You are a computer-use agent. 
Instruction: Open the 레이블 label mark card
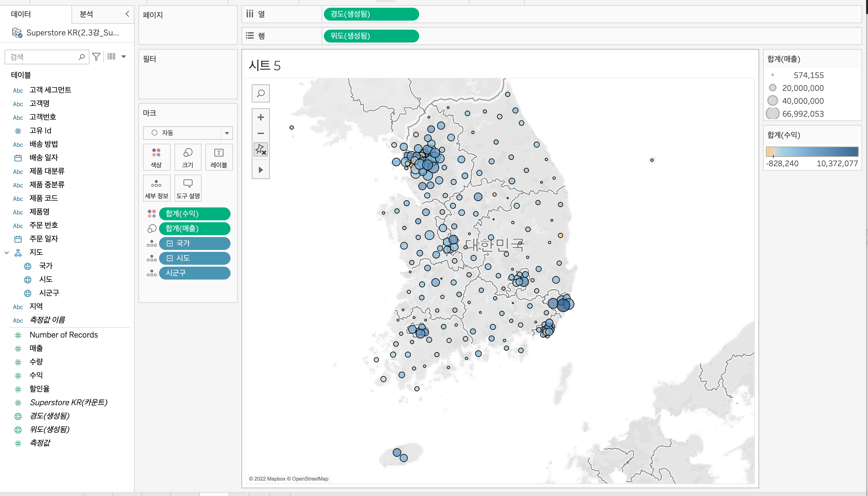(x=219, y=157)
